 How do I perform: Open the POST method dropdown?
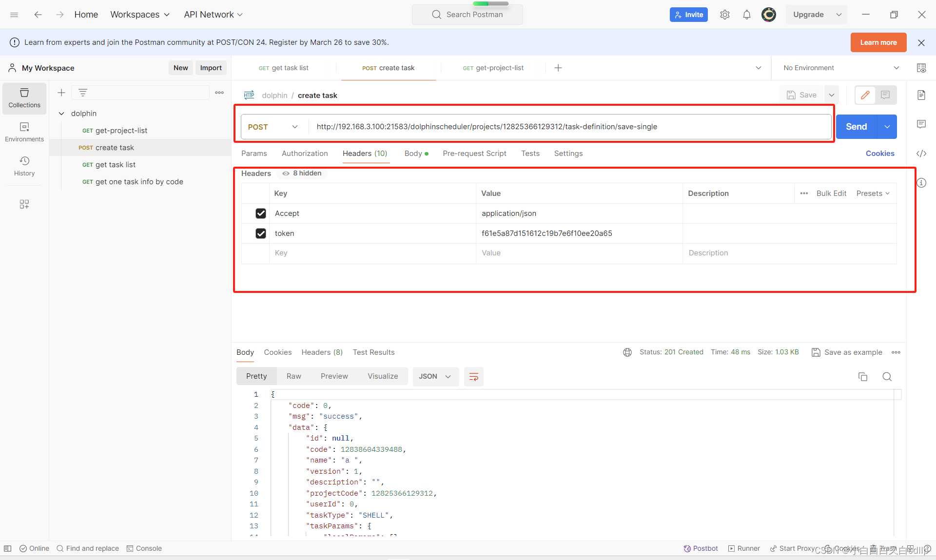coord(273,127)
